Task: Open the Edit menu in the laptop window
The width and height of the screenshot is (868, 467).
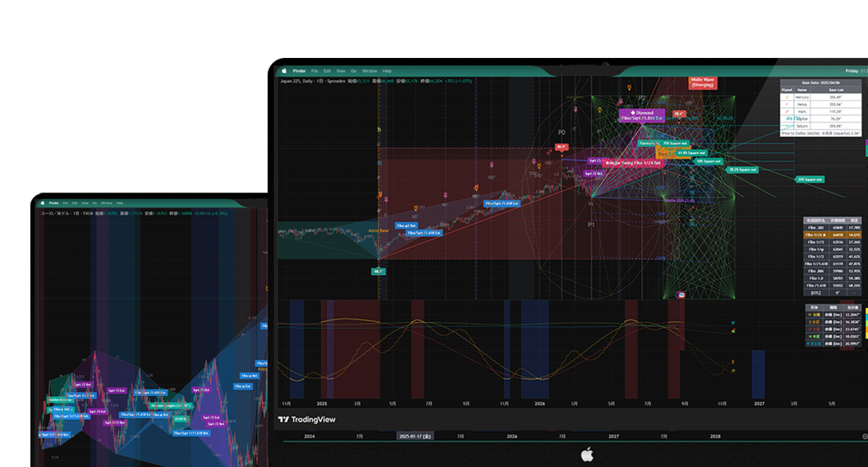Action: click(x=327, y=71)
